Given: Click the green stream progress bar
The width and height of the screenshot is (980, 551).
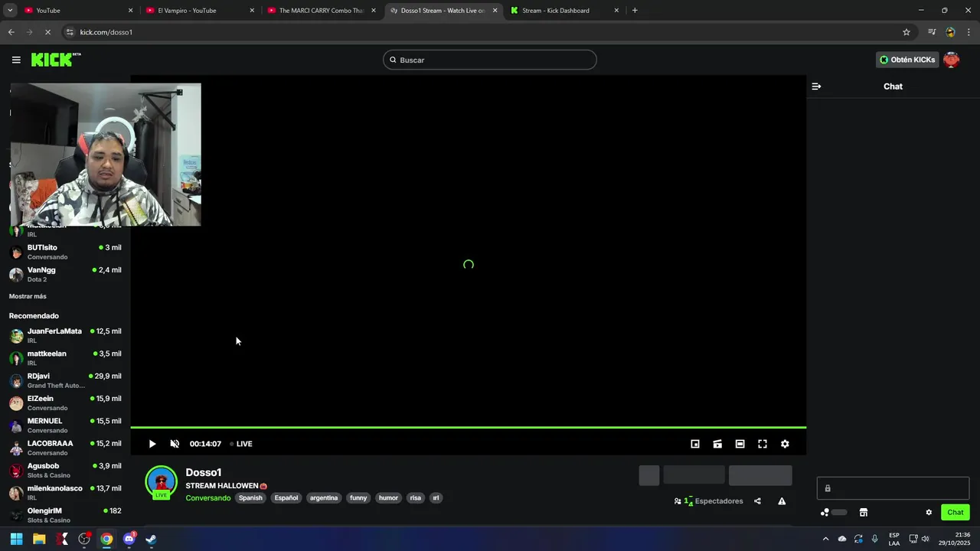Looking at the screenshot, I should [469, 427].
